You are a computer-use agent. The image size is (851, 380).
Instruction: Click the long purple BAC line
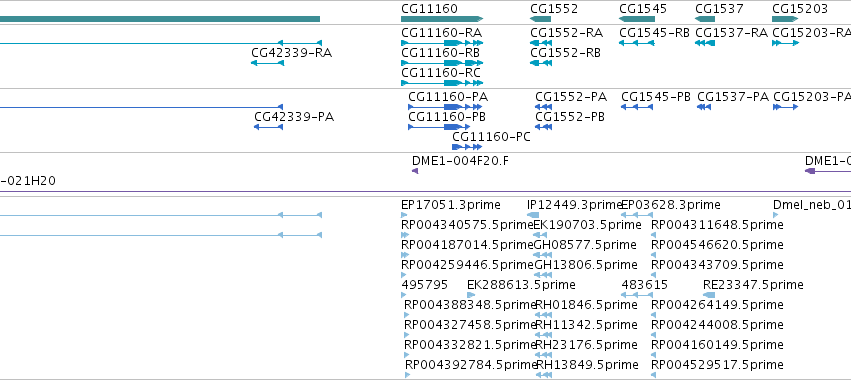coord(426,191)
